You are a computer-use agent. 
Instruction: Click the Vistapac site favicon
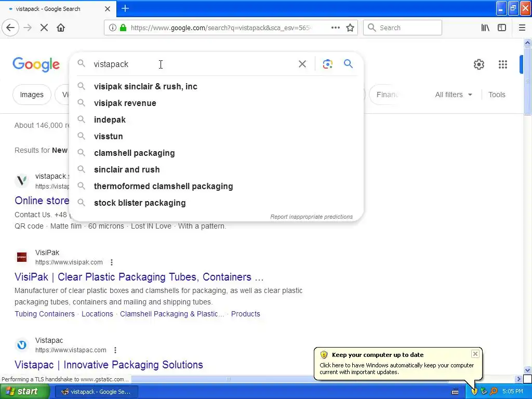[22, 345]
